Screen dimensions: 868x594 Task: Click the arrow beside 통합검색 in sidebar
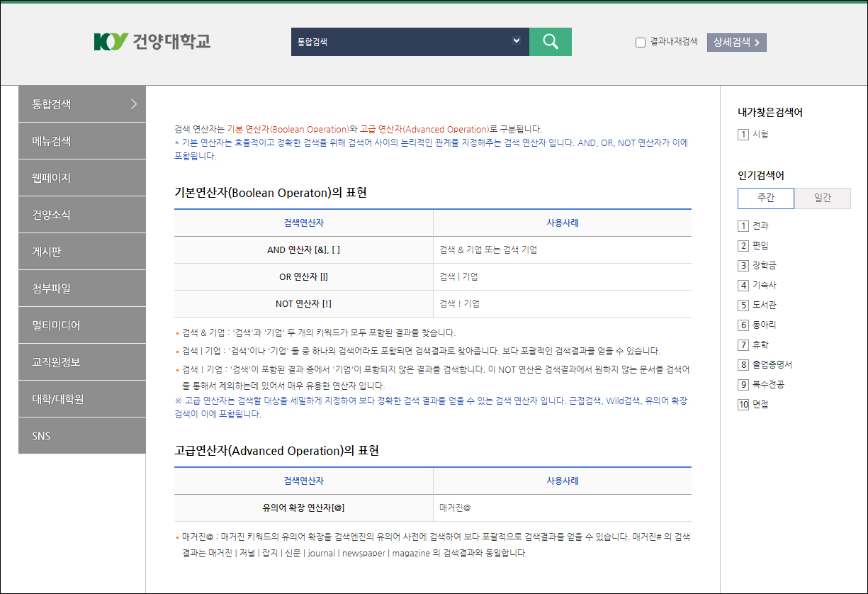[134, 104]
